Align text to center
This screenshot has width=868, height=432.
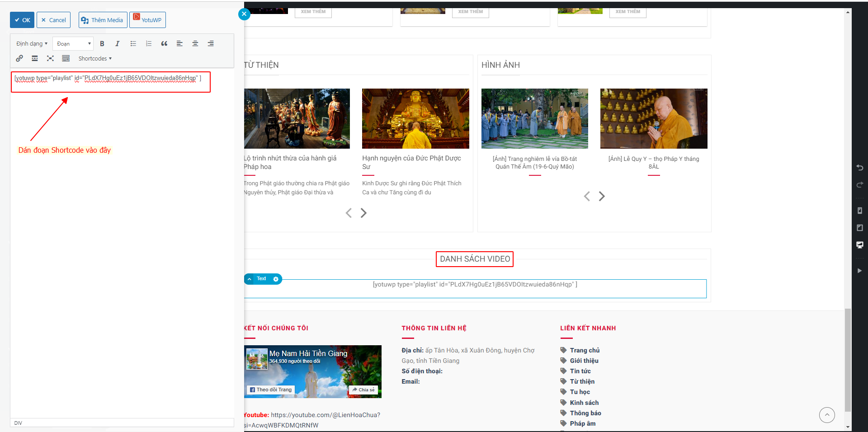click(x=195, y=44)
